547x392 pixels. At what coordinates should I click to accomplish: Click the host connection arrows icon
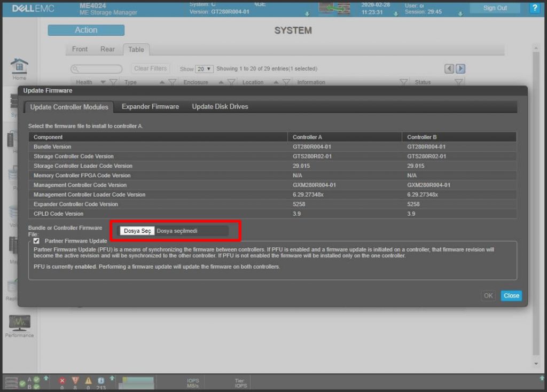pos(334,7)
